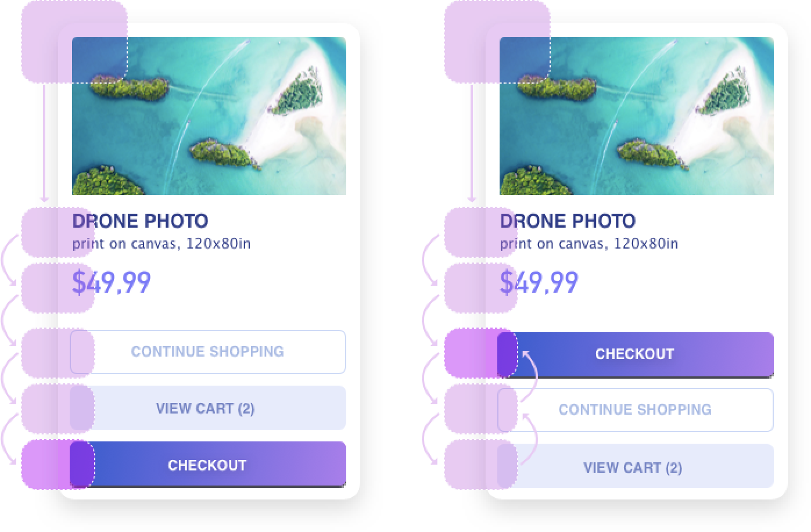Click the $49,99 price in left card
This screenshot has width=811, height=532.
click(112, 283)
